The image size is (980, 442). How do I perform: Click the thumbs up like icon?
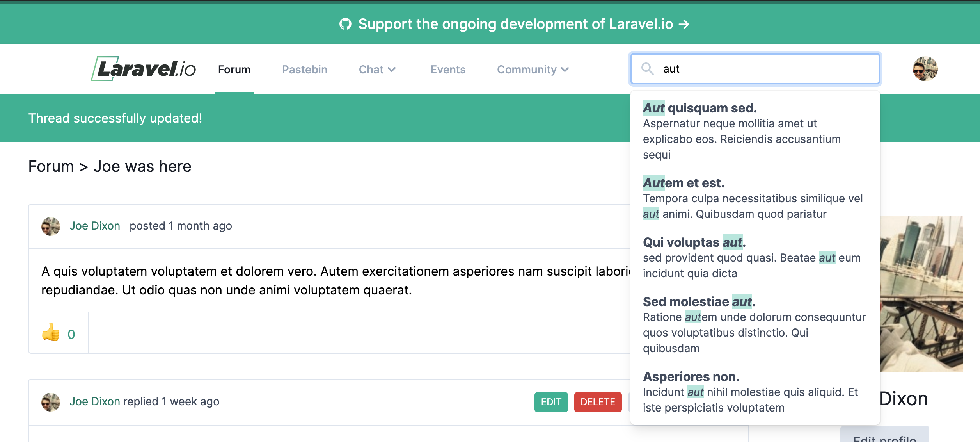tap(51, 333)
